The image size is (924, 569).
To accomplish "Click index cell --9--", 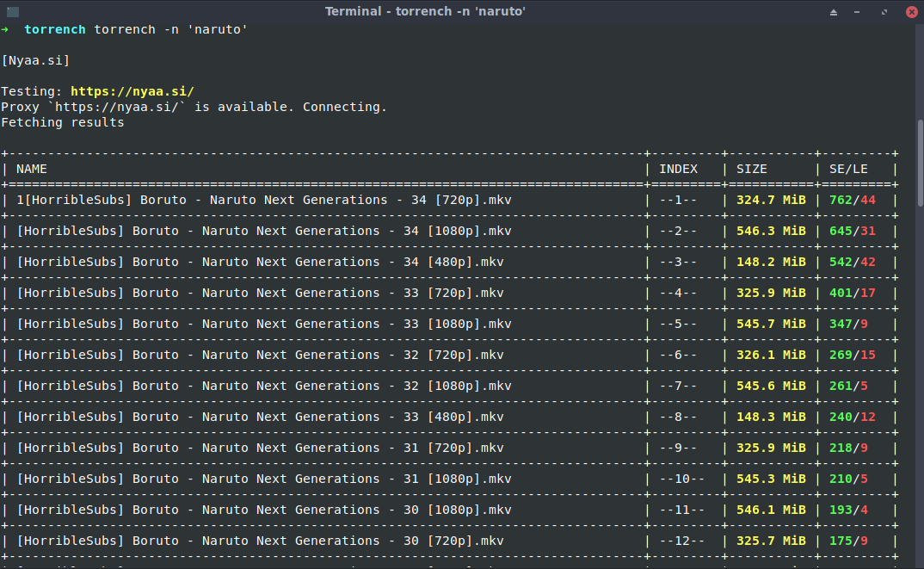I will click(x=678, y=448).
